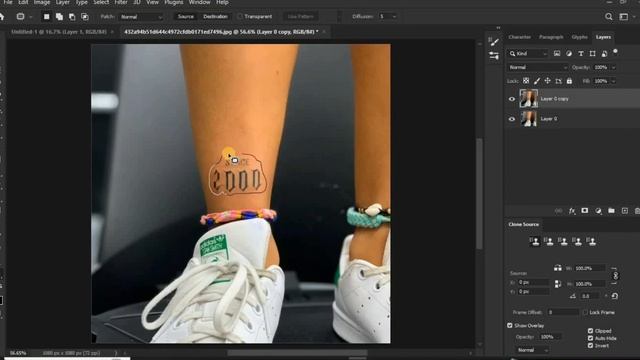Hide Layer 0 copy visibility eye
The image size is (640, 360).
click(512, 99)
